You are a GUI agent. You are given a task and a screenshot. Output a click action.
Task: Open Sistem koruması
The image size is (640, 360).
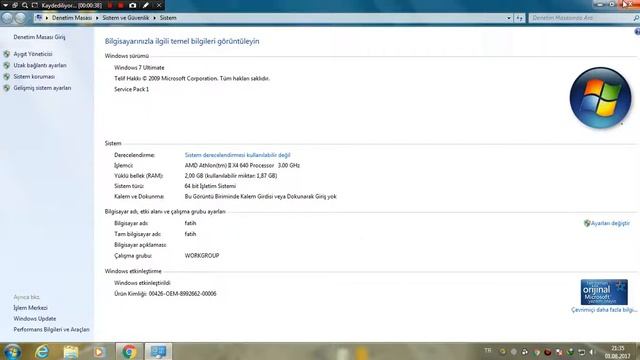coord(34,77)
